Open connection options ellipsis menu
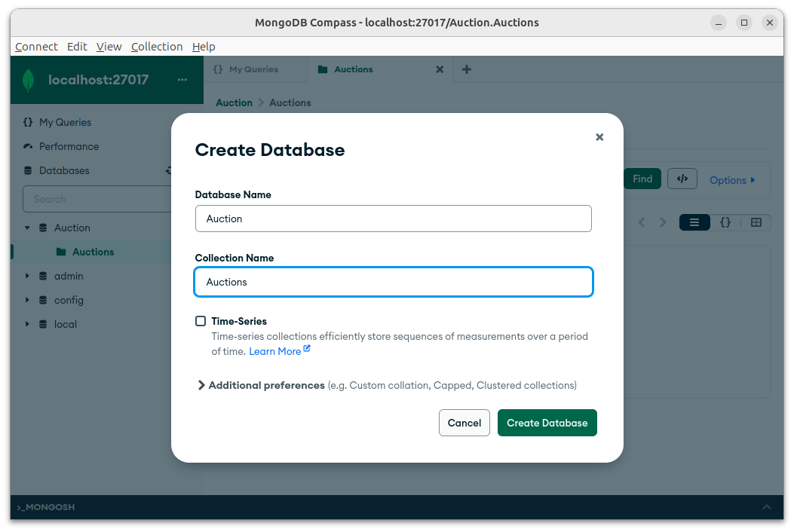 182,79
